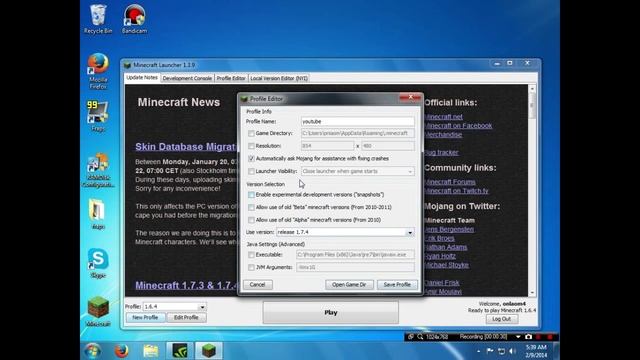
Task: Click the Bandicam camera screenshot icon
Action: pos(529,337)
